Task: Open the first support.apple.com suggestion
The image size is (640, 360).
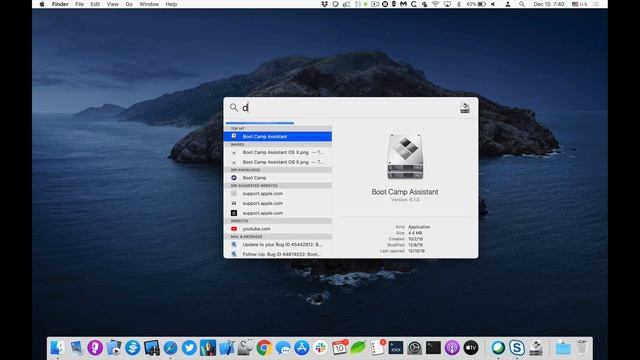Action: click(278, 193)
